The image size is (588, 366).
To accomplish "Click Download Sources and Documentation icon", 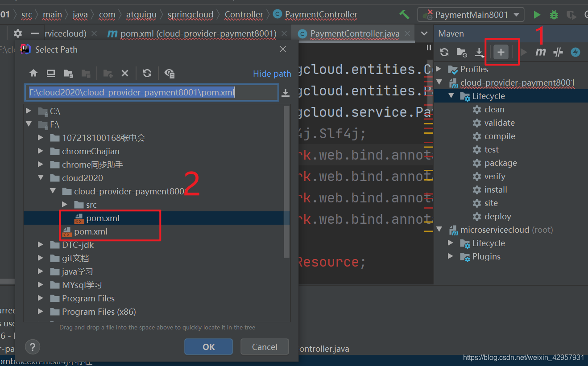I will click(480, 53).
